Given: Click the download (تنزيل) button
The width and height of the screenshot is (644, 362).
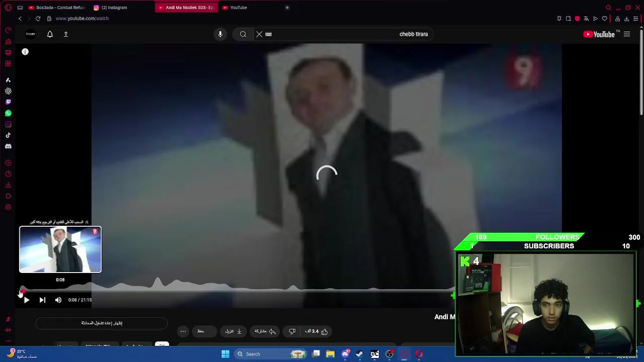Looking at the screenshot, I should 233,331.
